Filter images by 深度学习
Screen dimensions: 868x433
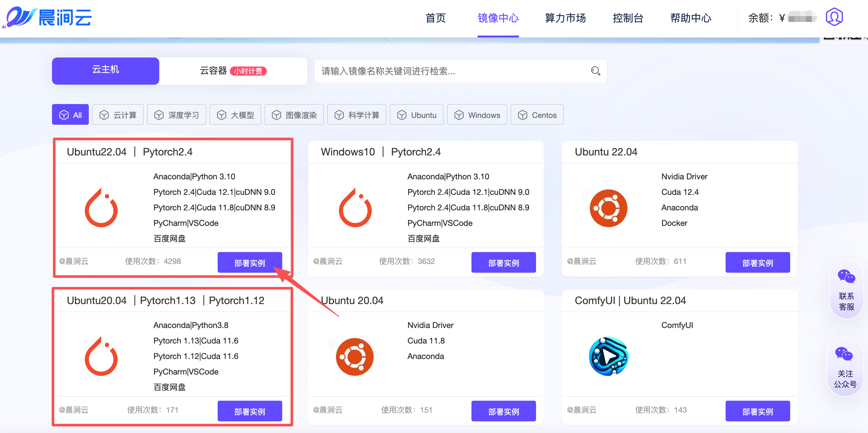(176, 115)
